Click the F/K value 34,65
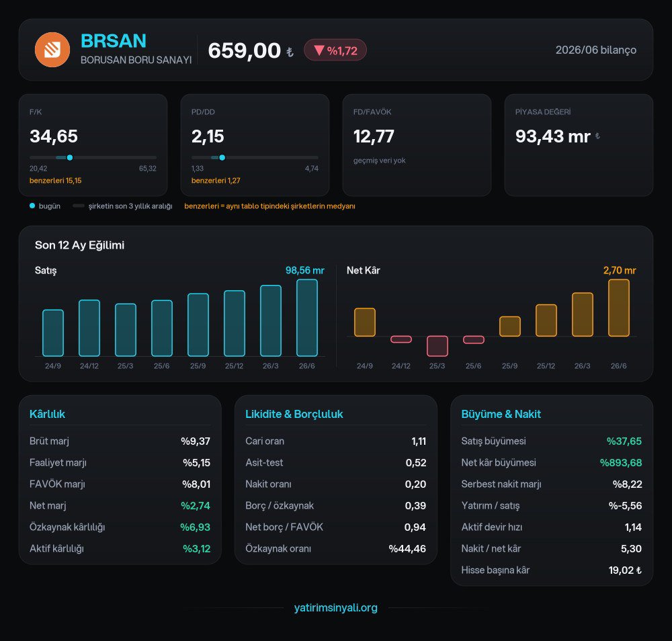The image size is (672, 641). point(54,136)
